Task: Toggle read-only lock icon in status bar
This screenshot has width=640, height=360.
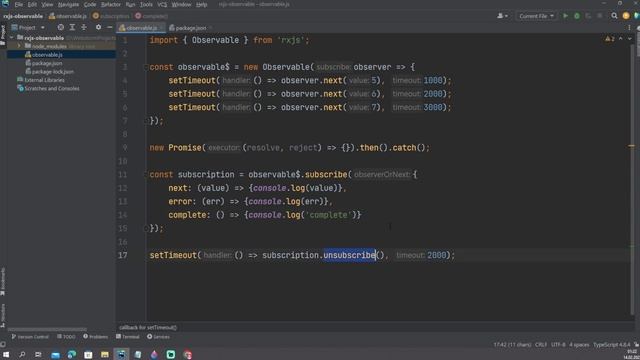Action: [636, 344]
